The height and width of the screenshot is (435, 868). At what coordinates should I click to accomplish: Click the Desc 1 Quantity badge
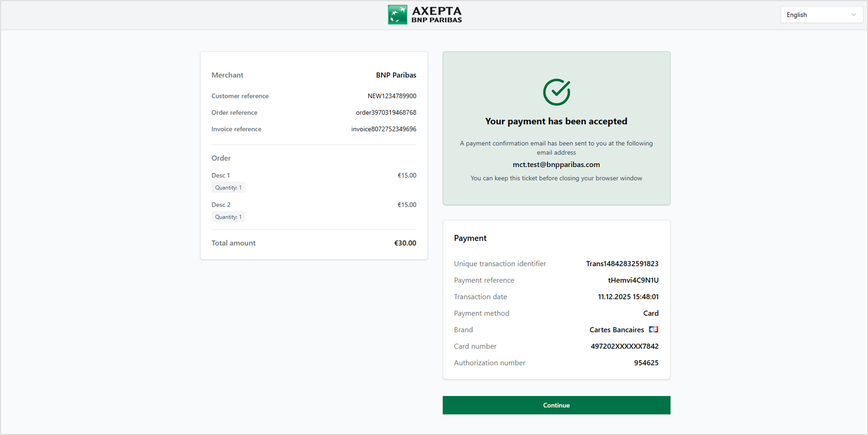click(228, 188)
